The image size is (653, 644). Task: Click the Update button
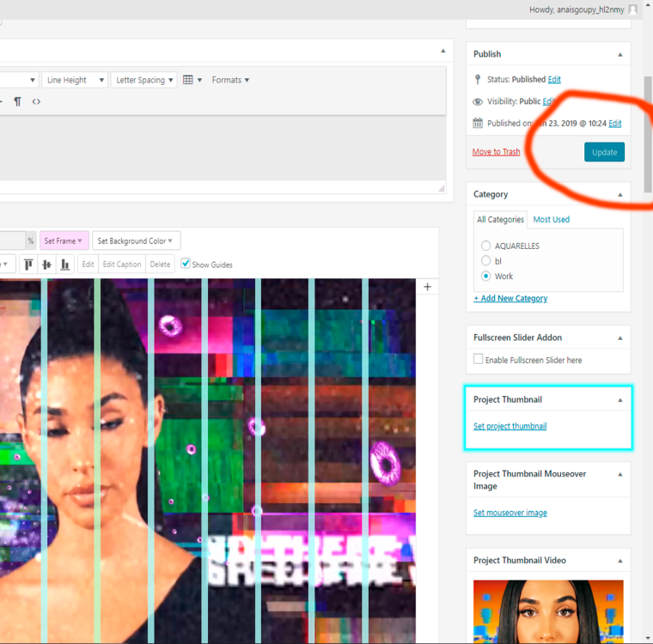604,152
